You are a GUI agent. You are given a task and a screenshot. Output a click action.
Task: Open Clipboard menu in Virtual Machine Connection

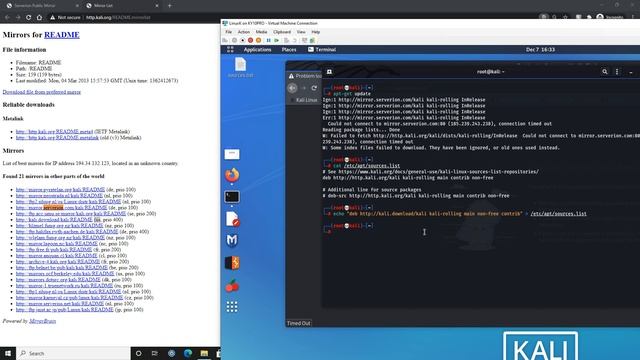282,32
